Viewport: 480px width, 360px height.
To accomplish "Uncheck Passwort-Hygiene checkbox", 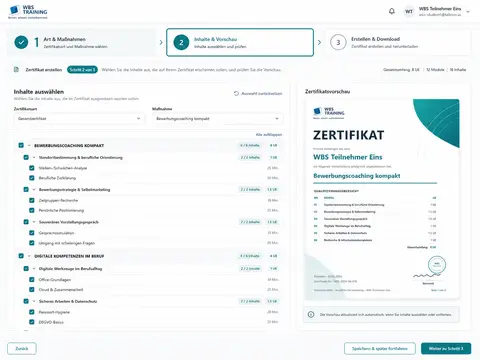I will pyautogui.click(x=32, y=312).
